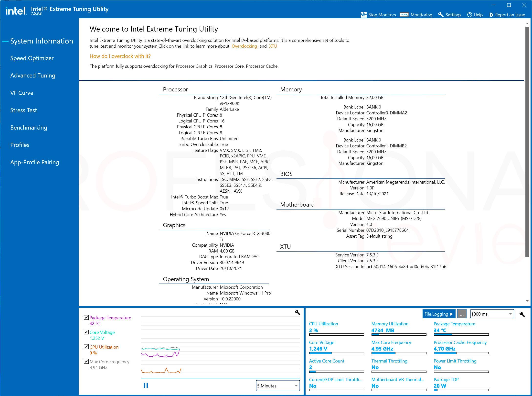Viewport: 532px width, 396px height.
Task: Select the System Information section
Action: [42, 41]
